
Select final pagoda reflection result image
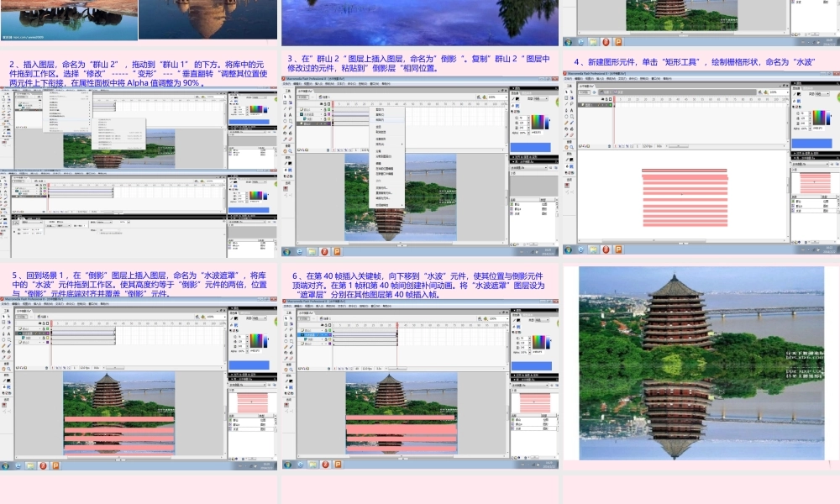(701, 363)
